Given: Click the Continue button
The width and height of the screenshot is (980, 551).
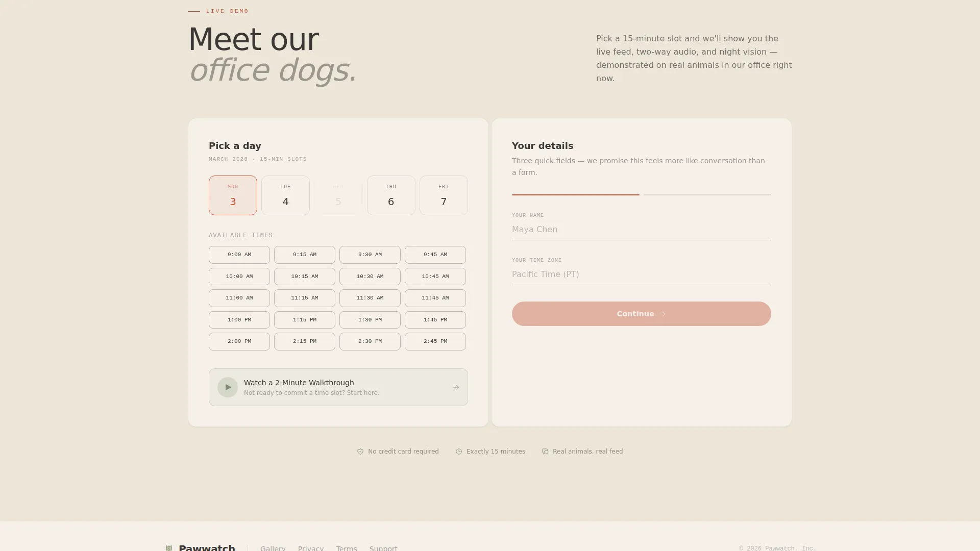Looking at the screenshot, I should pyautogui.click(x=642, y=314).
